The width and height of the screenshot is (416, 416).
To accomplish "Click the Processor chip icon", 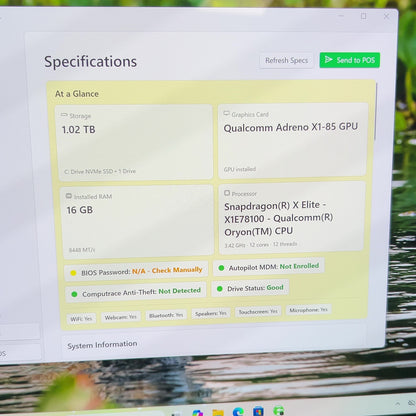I will 227,193.
